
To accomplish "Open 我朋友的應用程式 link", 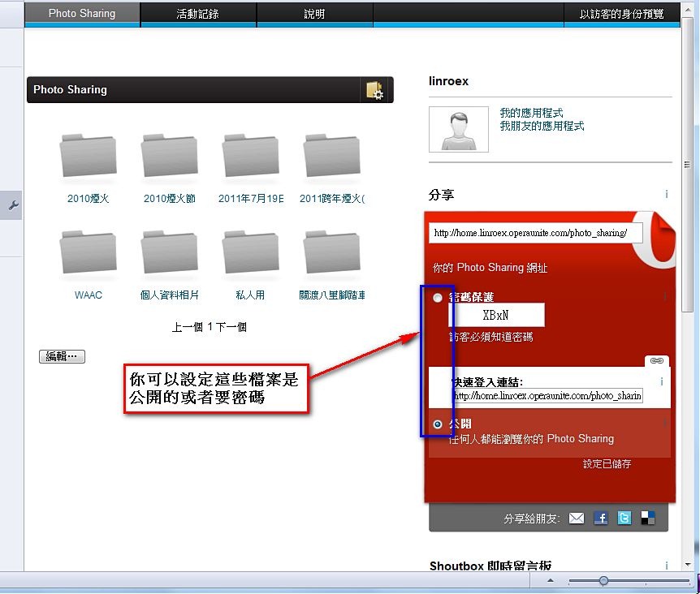I will point(542,127).
